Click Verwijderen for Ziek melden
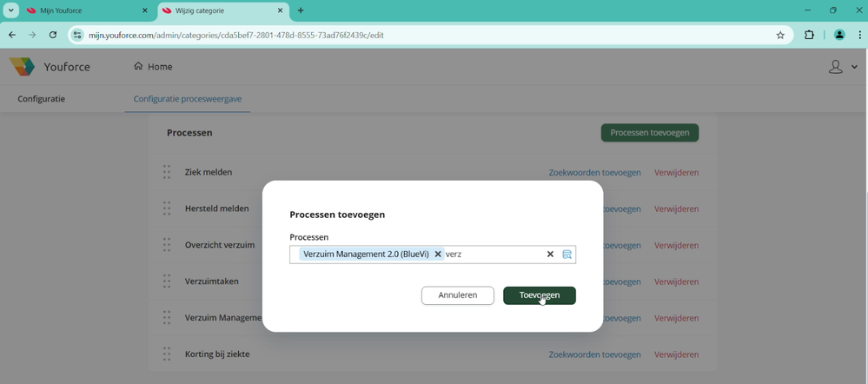Screen dimensions: 868x384 (676, 173)
